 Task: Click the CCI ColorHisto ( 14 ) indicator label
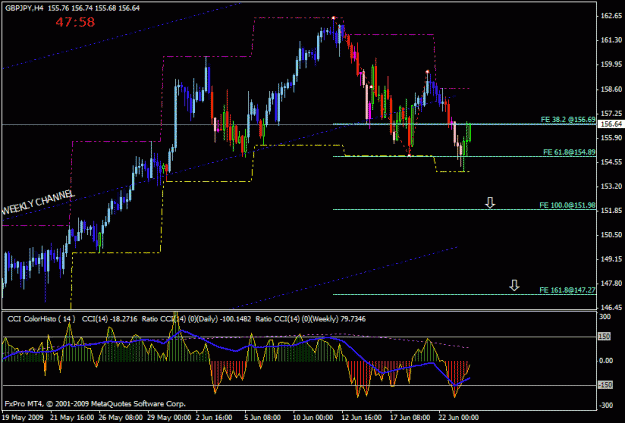[41, 319]
